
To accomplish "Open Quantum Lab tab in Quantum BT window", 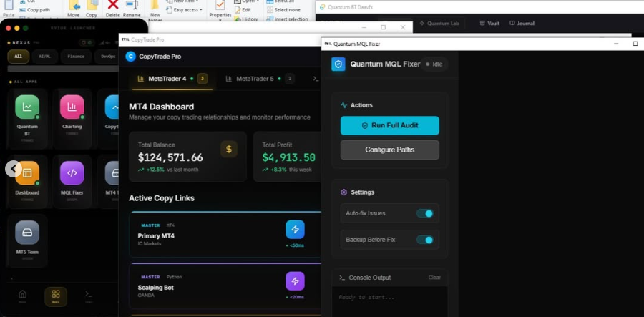I will pyautogui.click(x=439, y=24).
